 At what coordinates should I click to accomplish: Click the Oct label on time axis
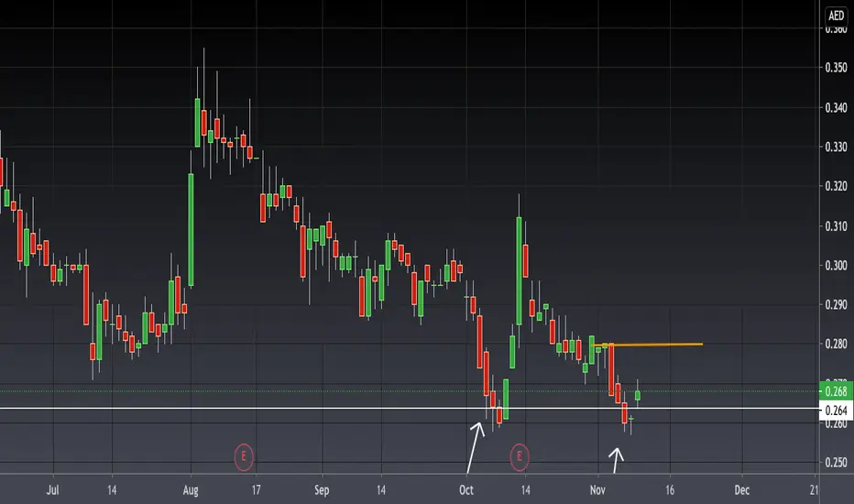pyautogui.click(x=466, y=490)
